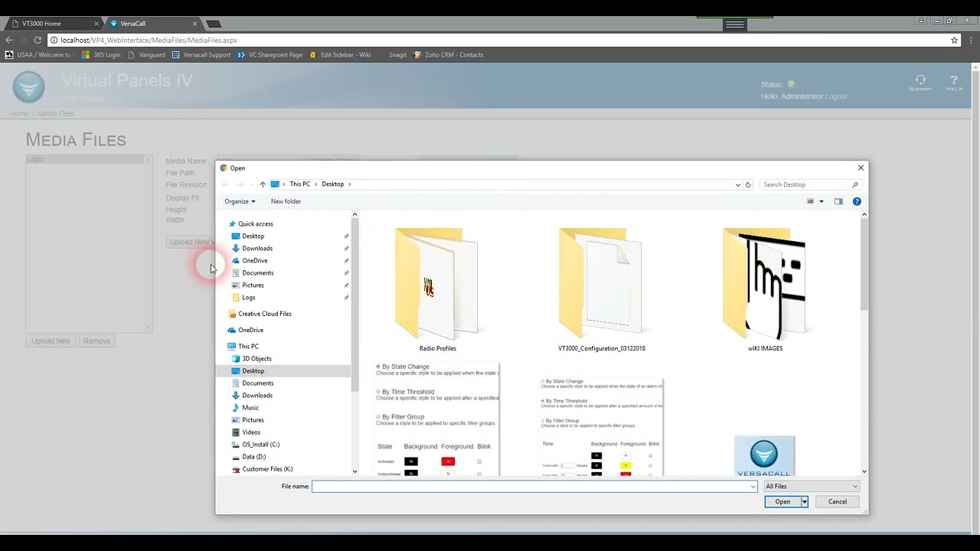Open Downloads under Quick access
The width and height of the screenshot is (980, 551).
click(256, 248)
